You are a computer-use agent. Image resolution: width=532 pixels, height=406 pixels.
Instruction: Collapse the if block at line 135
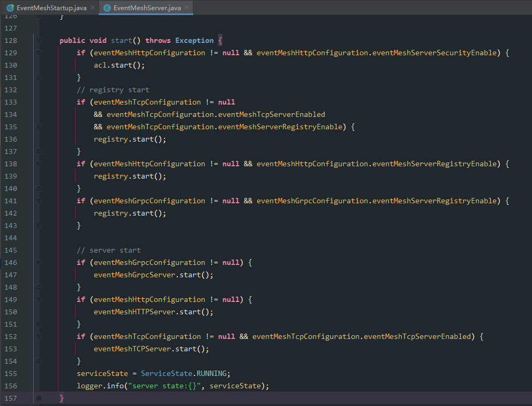click(39, 127)
